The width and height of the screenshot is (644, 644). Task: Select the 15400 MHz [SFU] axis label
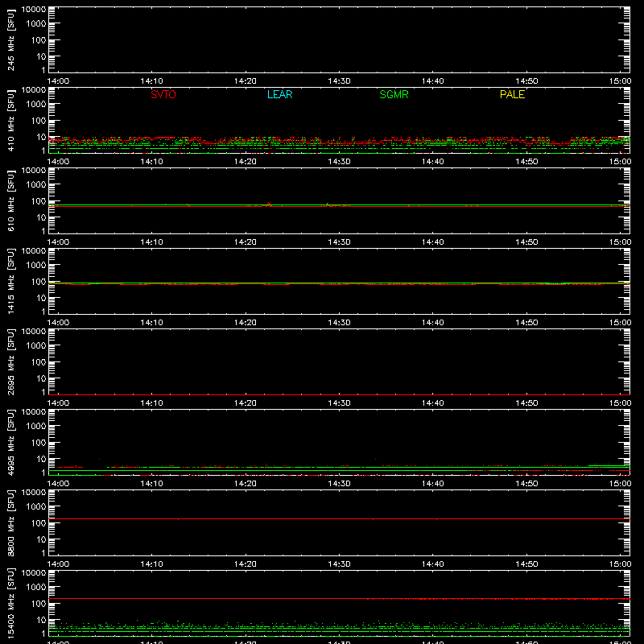[10, 603]
